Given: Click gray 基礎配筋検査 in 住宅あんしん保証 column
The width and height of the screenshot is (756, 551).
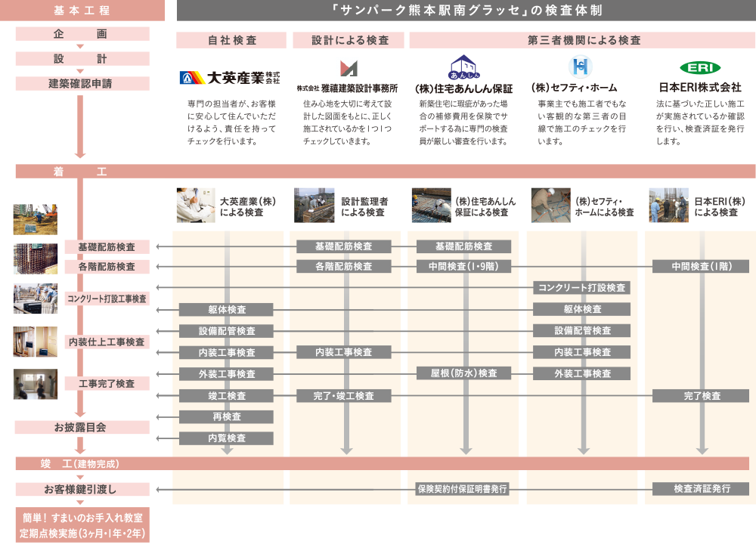Looking at the screenshot, I should pos(464,246).
